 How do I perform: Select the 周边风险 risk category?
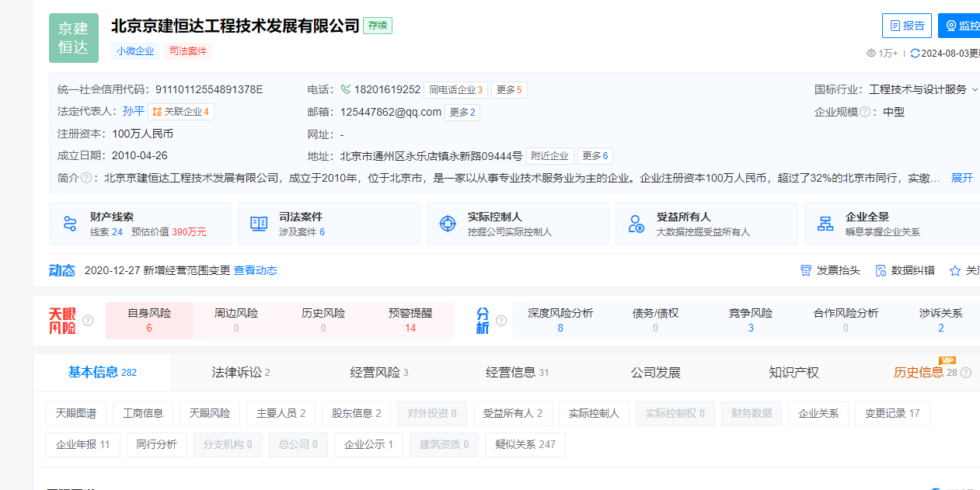(x=236, y=320)
